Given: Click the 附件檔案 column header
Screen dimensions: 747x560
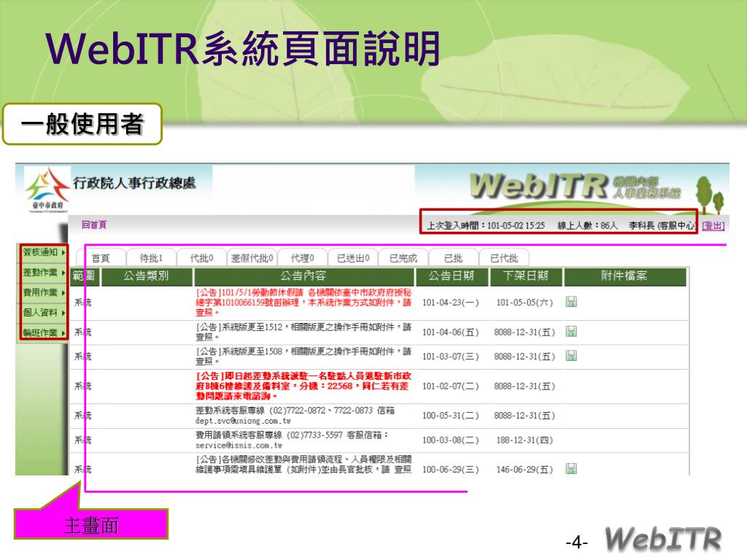Looking at the screenshot, I should (624, 276).
